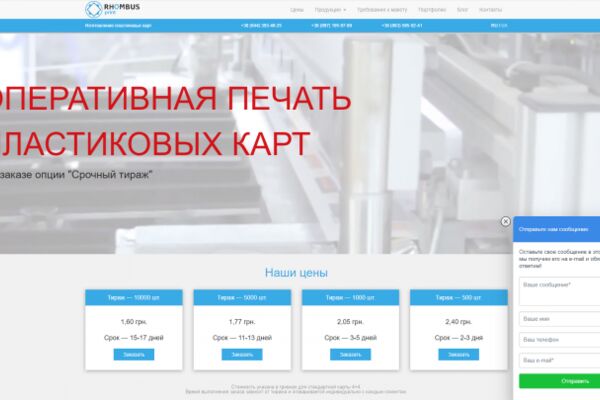Click the Rhombus print logo
Screen dimensions: 600x400
tap(112, 9)
